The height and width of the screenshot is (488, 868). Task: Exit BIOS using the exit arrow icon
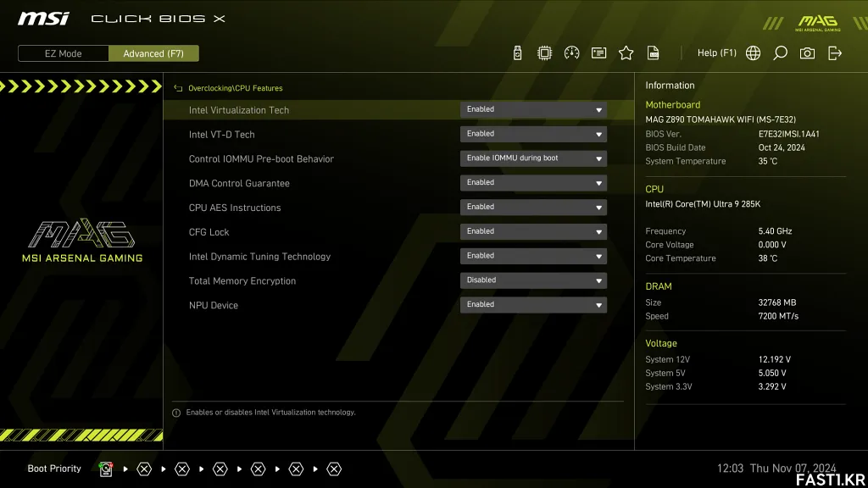(x=835, y=53)
